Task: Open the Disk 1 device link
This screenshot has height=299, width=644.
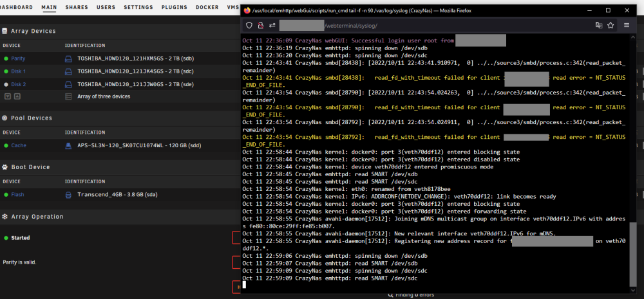Action: (19, 71)
